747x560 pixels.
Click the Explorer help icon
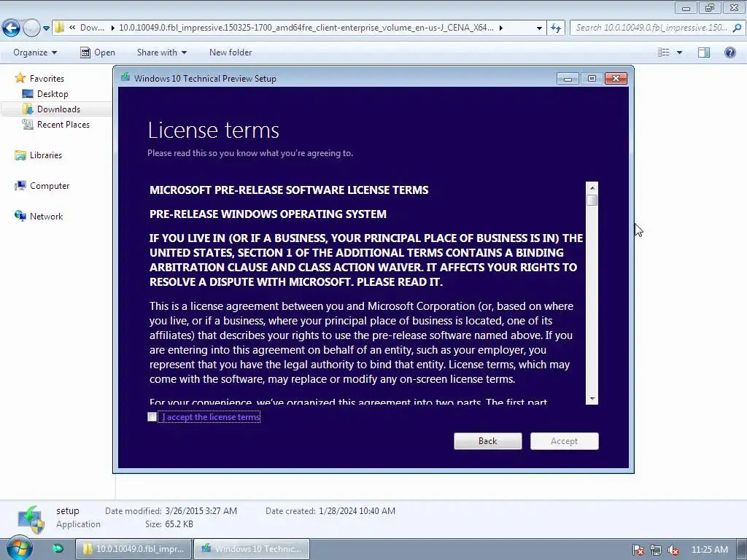click(729, 52)
